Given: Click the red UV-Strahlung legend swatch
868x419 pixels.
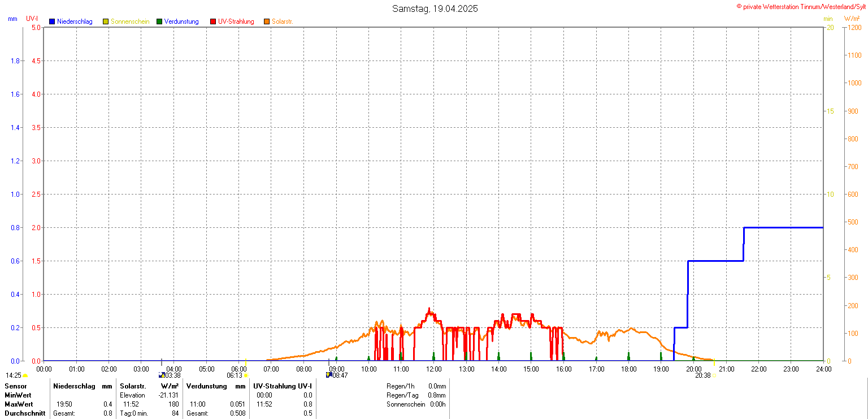Looking at the screenshot, I should tap(213, 21).
